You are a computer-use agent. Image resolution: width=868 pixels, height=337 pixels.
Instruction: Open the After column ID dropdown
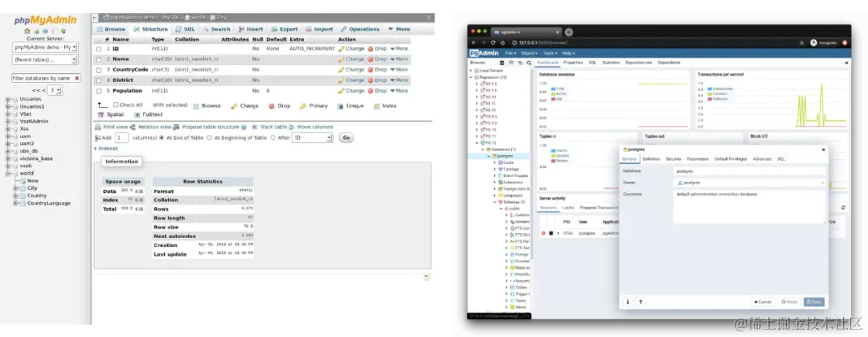coord(313,138)
